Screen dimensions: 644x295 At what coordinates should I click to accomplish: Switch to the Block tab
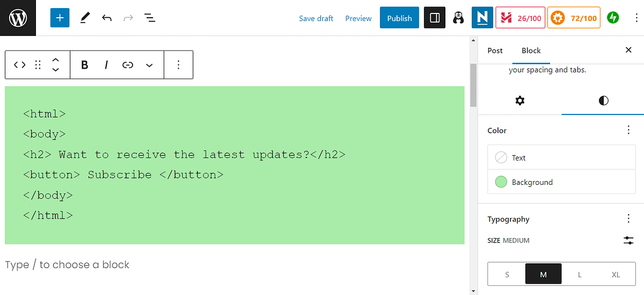click(531, 51)
